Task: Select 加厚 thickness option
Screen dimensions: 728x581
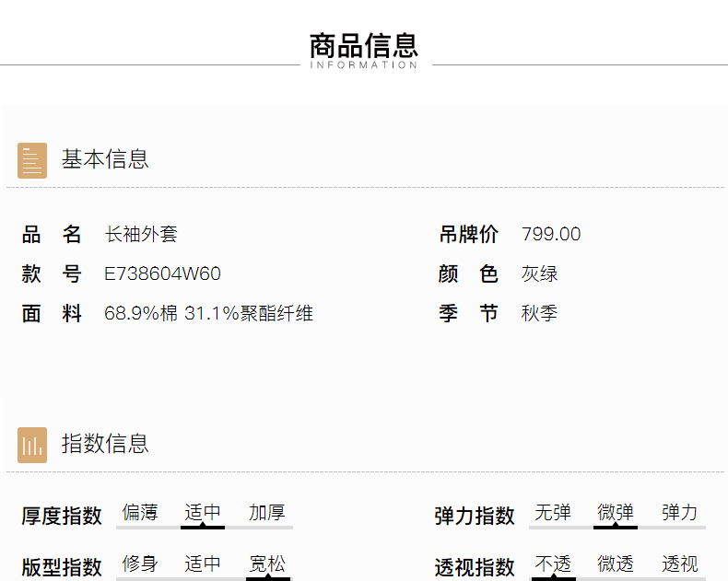Action: point(267,514)
